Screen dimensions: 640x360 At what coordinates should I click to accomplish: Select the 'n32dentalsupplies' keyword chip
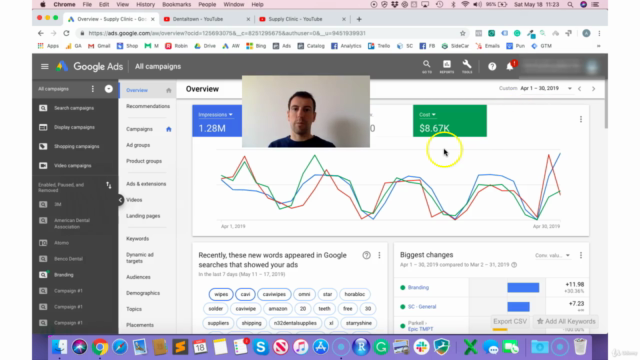coord(295,323)
